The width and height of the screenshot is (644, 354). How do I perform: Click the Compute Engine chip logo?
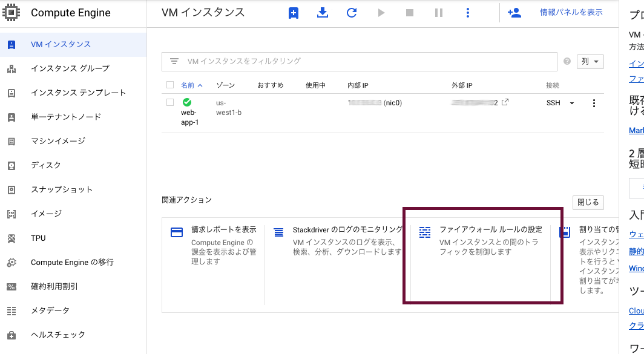coord(12,12)
